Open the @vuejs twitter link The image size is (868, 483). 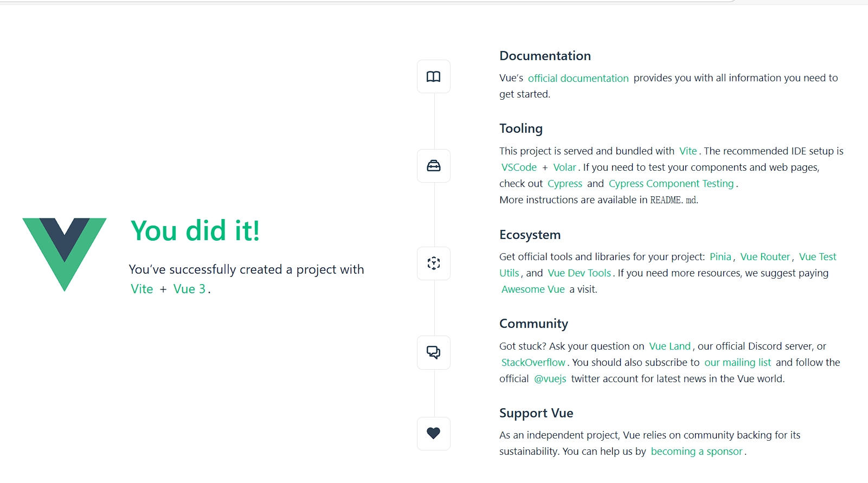(x=550, y=379)
